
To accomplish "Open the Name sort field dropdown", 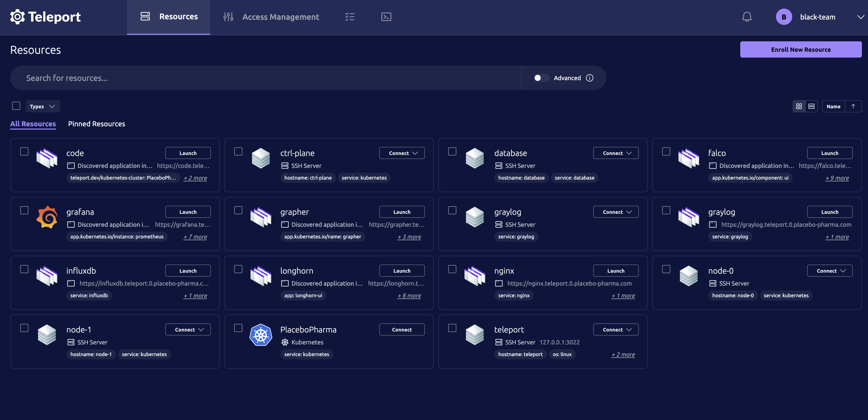I will [833, 106].
